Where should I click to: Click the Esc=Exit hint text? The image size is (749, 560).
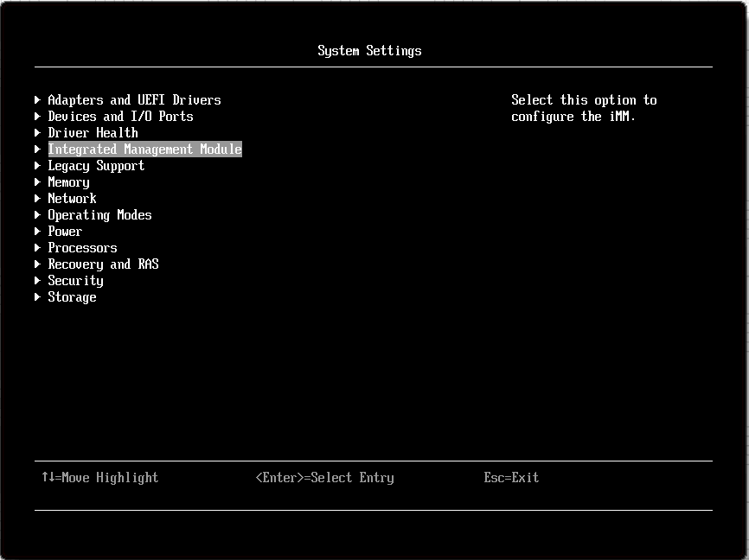coord(510,477)
